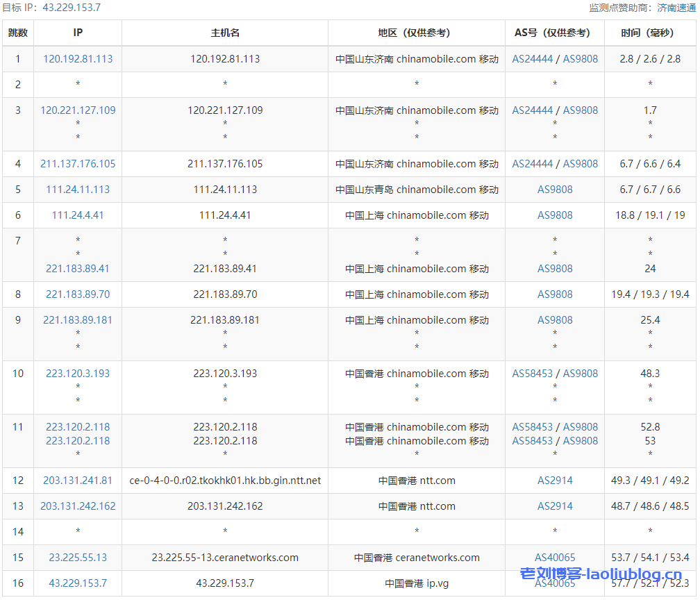Click IP link 211.137.176.105 at hop 4
This screenshot has width=700, height=600.
coord(76,164)
